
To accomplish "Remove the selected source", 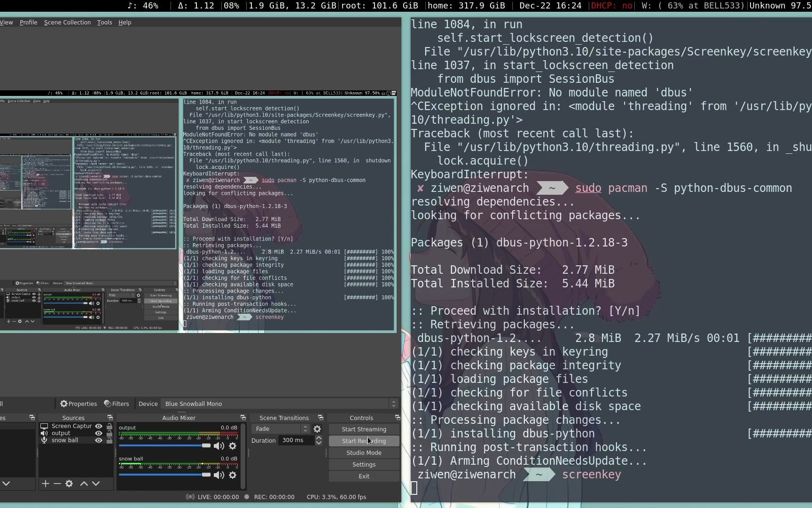I will pyautogui.click(x=57, y=484).
